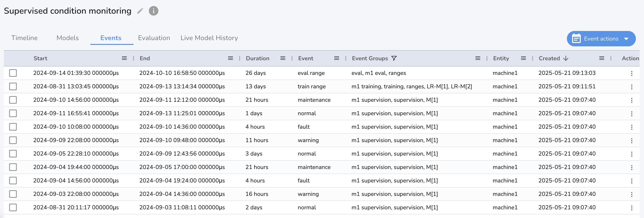Screen dimensions: 644x218
Task: Click created time "2025-05-21 09:13:03"
Action: [567, 73]
